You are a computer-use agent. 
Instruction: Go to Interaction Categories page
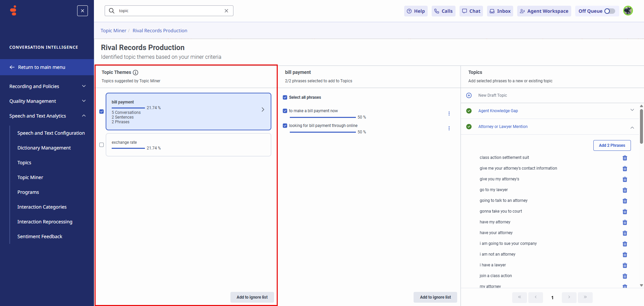(x=42, y=207)
